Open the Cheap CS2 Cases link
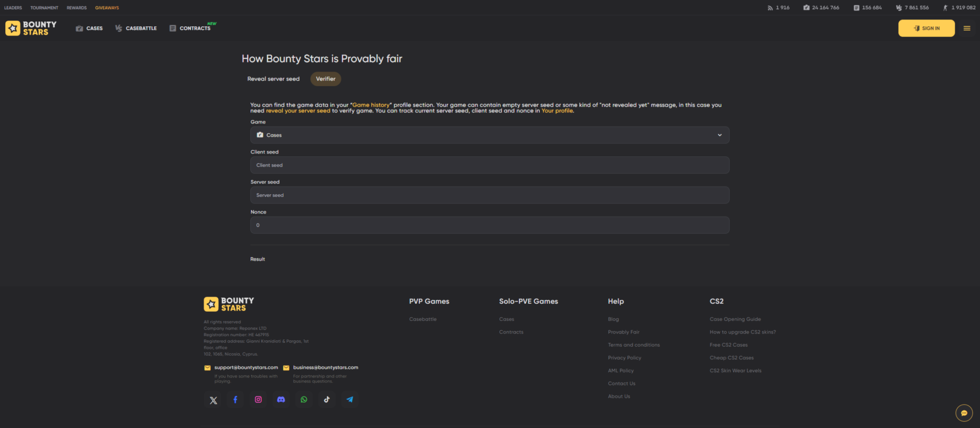Screen dimensions: 980x428 732,358
